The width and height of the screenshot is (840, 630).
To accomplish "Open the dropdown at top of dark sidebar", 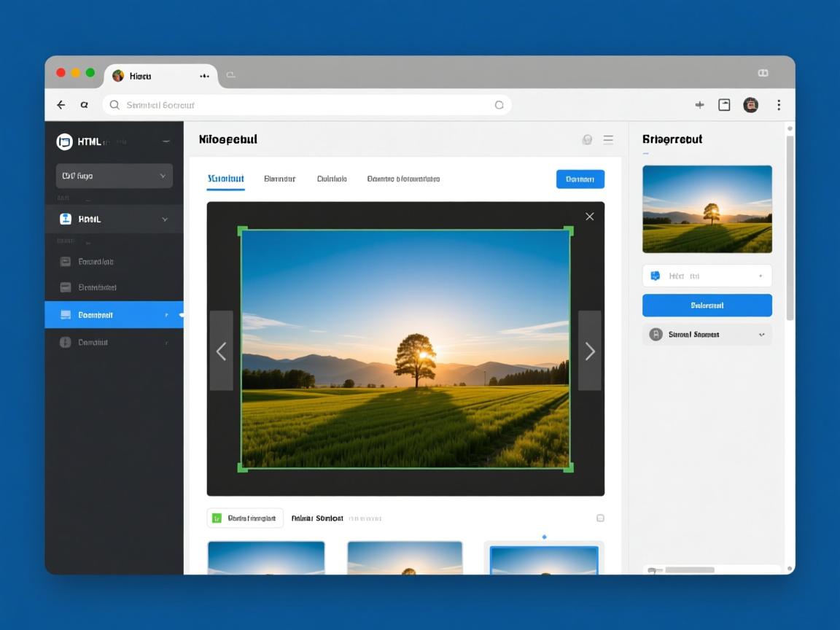I will pyautogui.click(x=114, y=176).
